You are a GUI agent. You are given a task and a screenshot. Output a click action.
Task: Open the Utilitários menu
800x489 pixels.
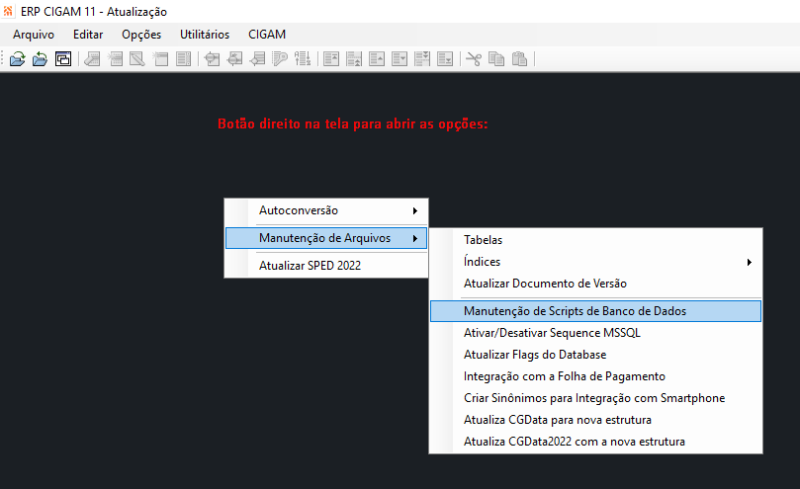coord(205,34)
